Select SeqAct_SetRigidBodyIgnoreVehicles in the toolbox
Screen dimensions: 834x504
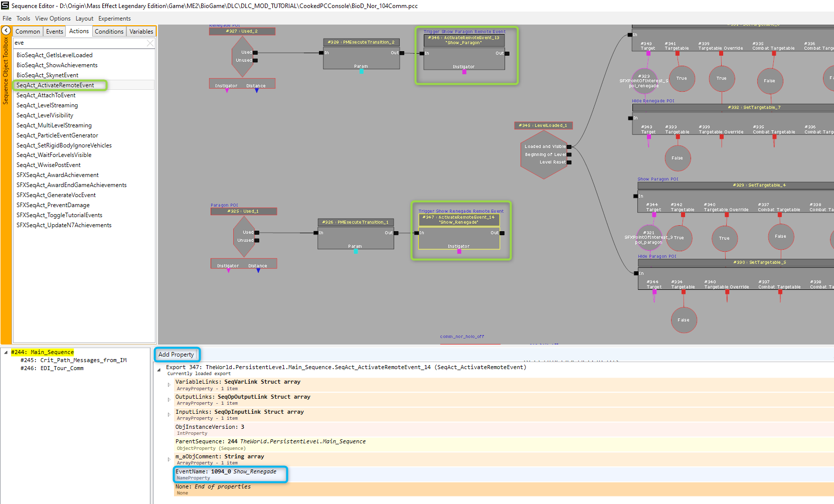point(64,145)
